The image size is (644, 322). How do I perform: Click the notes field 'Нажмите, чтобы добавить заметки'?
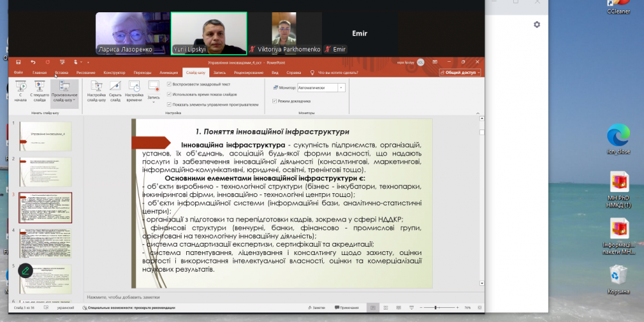(x=123, y=297)
